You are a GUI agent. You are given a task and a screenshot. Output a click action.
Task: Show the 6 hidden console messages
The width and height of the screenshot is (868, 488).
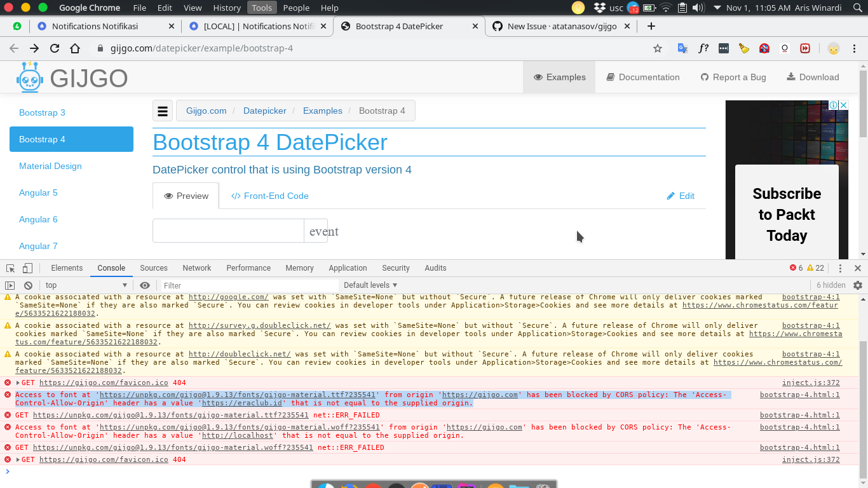pyautogui.click(x=831, y=285)
